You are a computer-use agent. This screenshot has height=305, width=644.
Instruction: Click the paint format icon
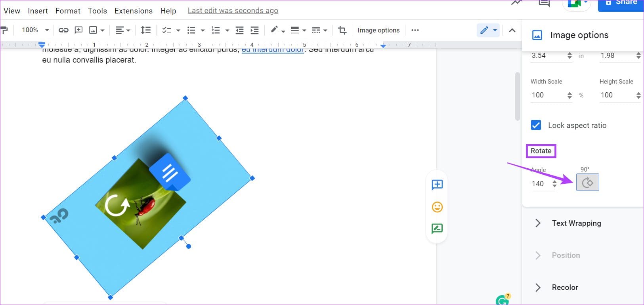(x=4, y=30)
